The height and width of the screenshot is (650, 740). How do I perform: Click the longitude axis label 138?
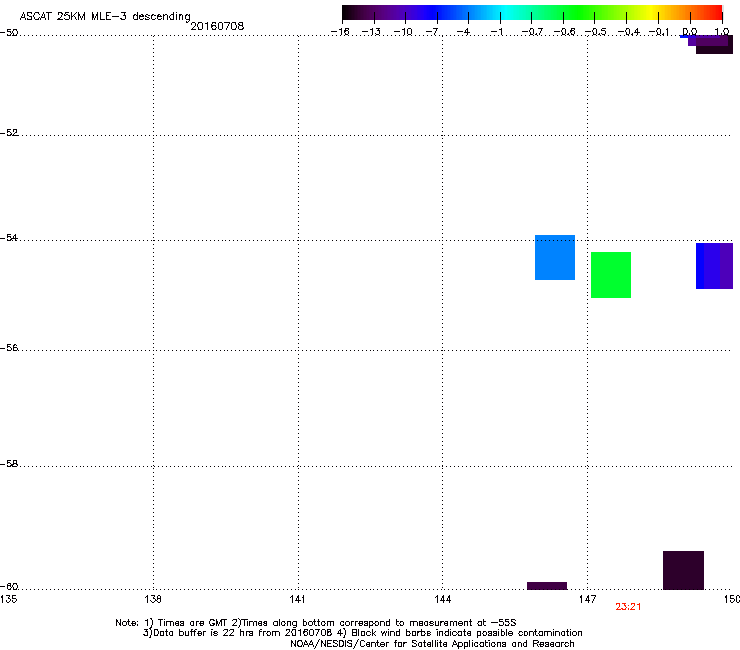[153, 599]
